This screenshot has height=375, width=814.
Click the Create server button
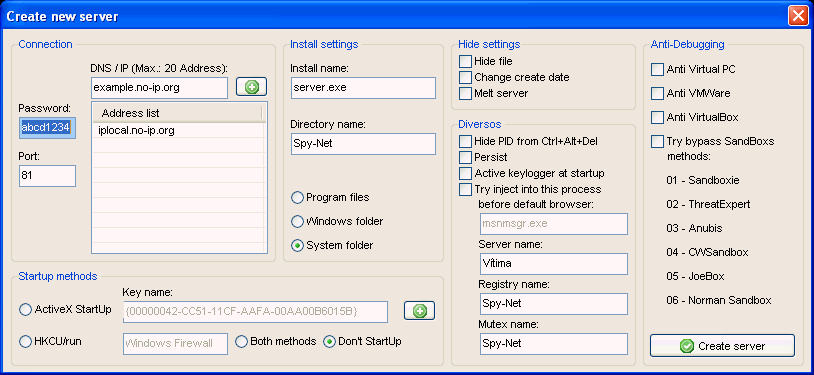coord(722,345)
